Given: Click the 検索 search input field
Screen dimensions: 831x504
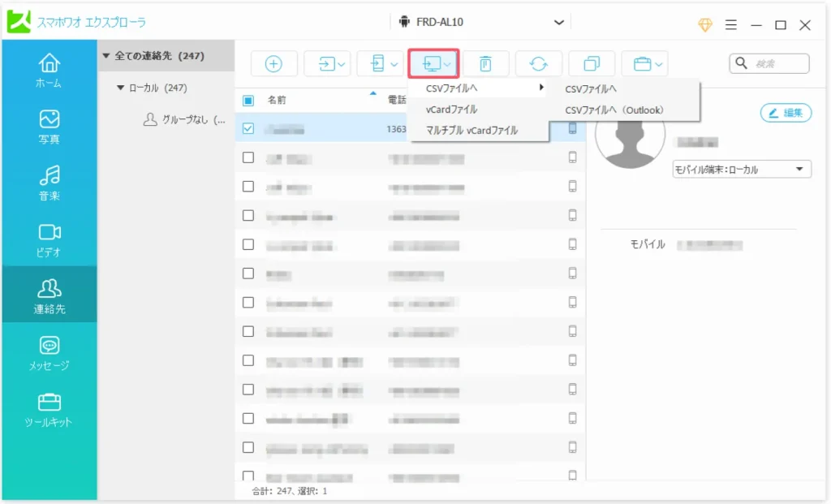Looking at the screenshot, I should (777, 63).
